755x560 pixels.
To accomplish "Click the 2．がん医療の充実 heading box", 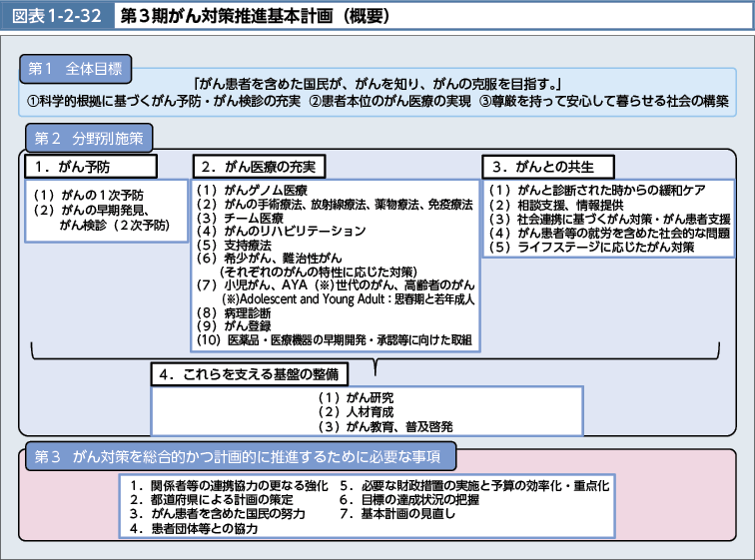I will coord(260,166).
